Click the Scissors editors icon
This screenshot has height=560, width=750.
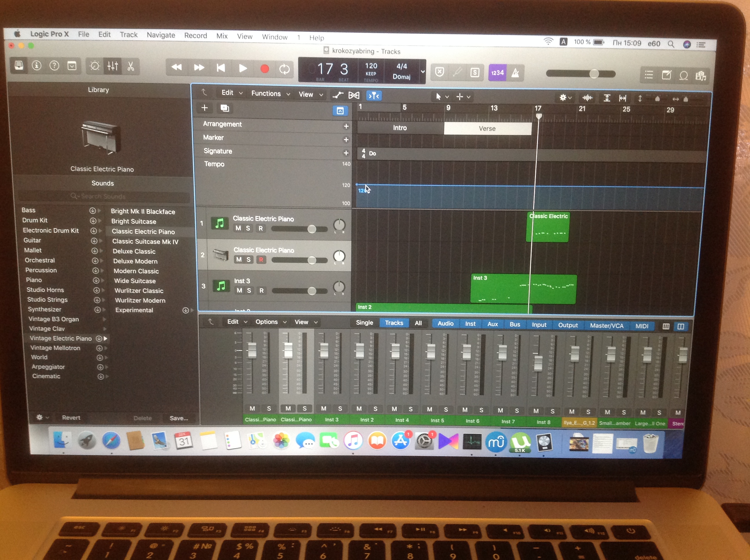[x=130, y=66]
